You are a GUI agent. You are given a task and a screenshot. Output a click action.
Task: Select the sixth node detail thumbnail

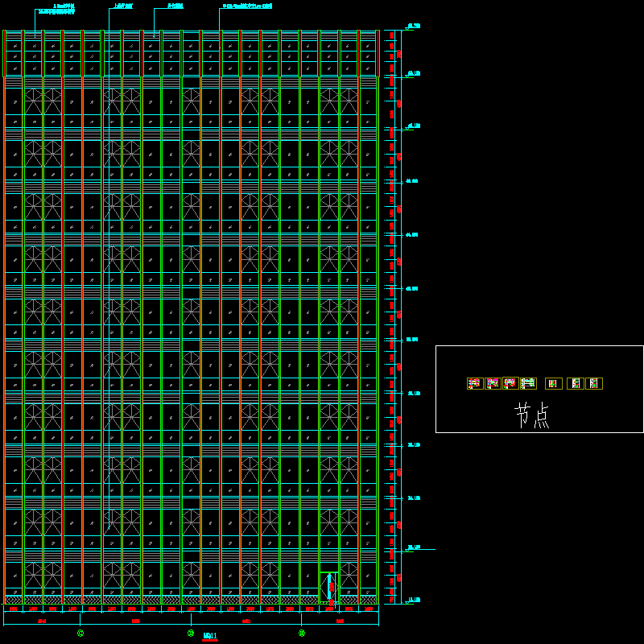[x=576, y=383]
